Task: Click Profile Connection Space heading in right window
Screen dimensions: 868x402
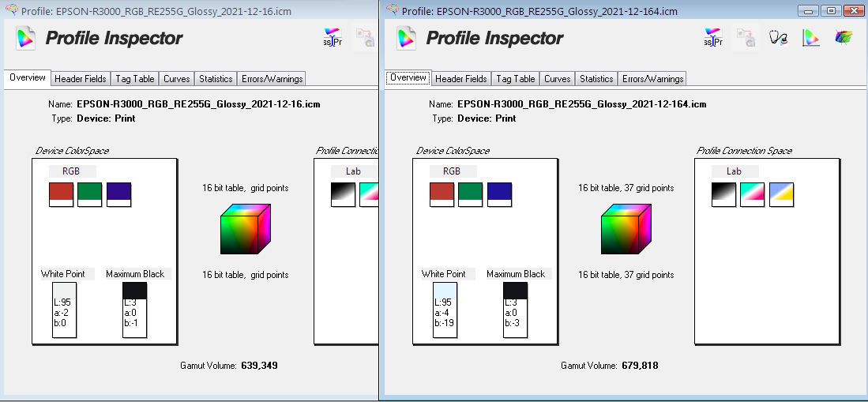Action: click(744, 151)
